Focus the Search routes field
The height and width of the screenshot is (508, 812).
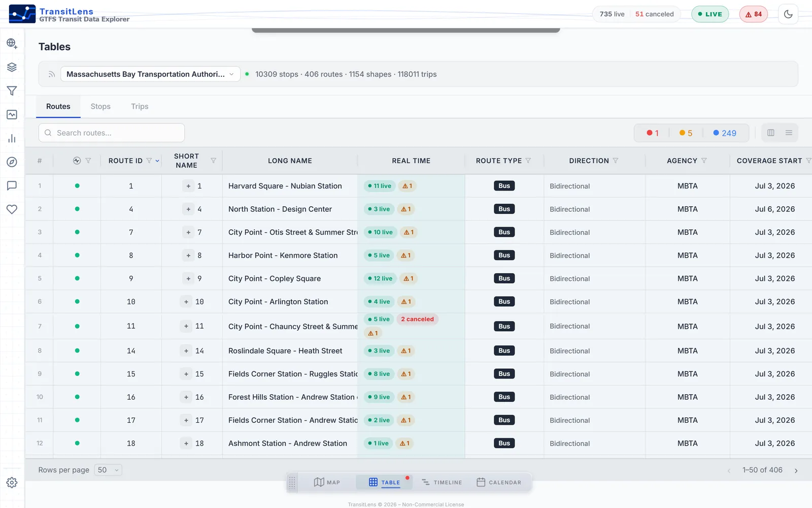pyautogui.click(x=112, y=133)
